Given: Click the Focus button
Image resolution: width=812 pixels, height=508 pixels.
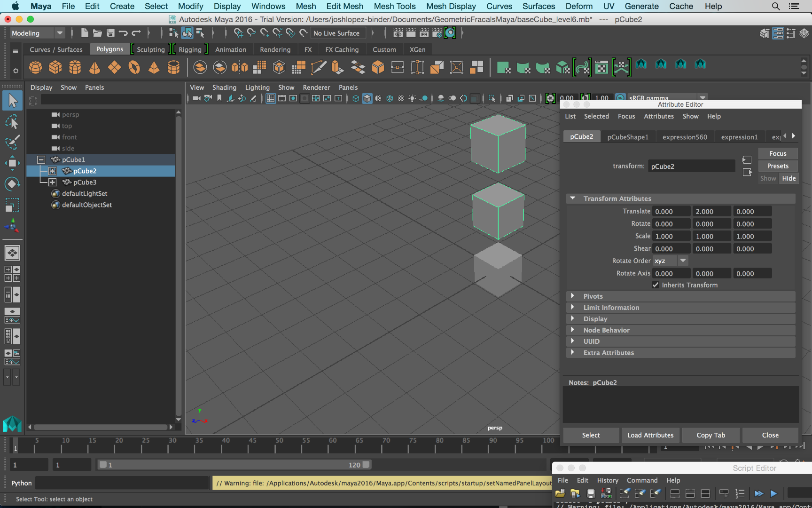Looking at the screenshot, I should [778, 153].
